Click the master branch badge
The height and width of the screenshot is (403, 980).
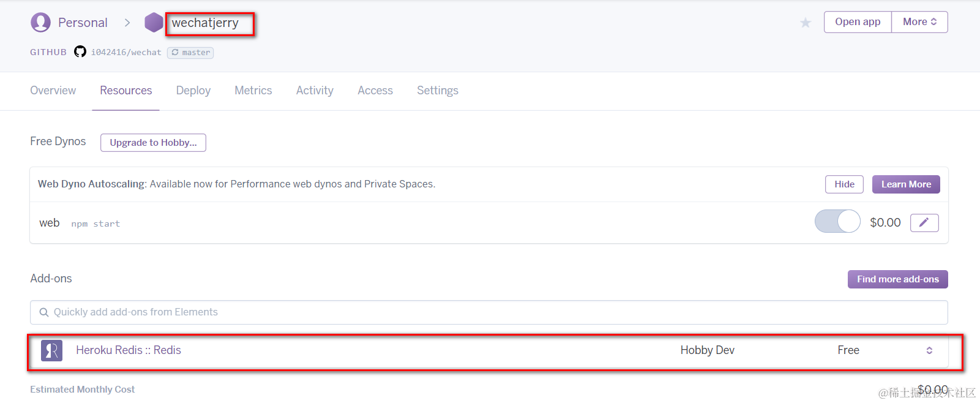(190, 53)
